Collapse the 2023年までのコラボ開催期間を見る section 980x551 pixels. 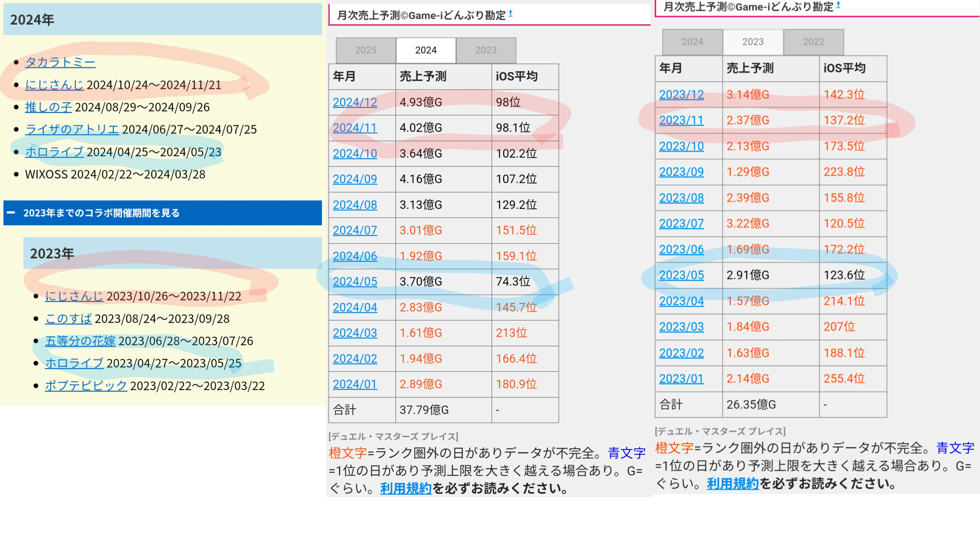(x=163, y=213)
